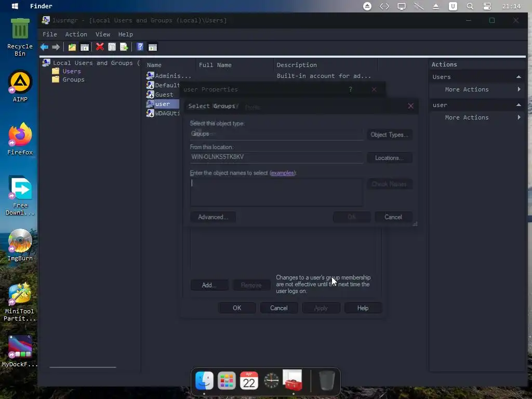Click the Advanced... button
This screenshot has height=399, width=532.
pyautogui.click(x=212, y=217)
